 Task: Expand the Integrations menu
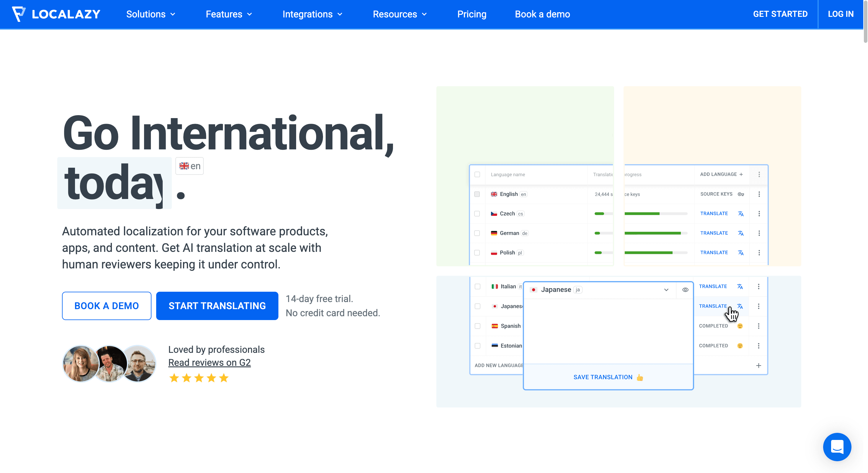tap(313, 14)
